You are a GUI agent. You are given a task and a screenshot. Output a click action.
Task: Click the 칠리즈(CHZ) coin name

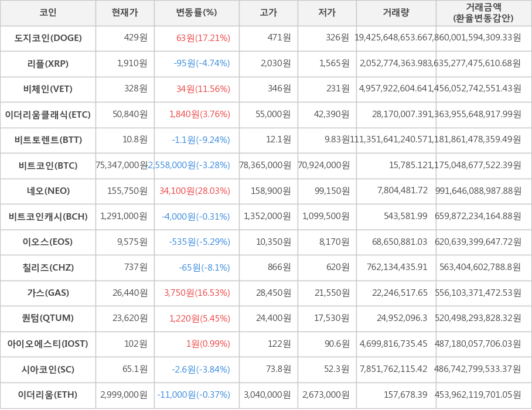(x=48, y=267)
